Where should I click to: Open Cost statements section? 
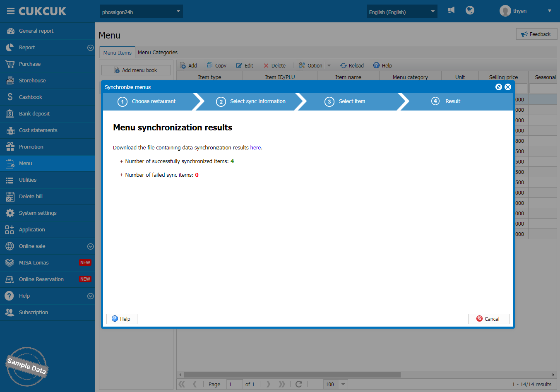[48, 130]
